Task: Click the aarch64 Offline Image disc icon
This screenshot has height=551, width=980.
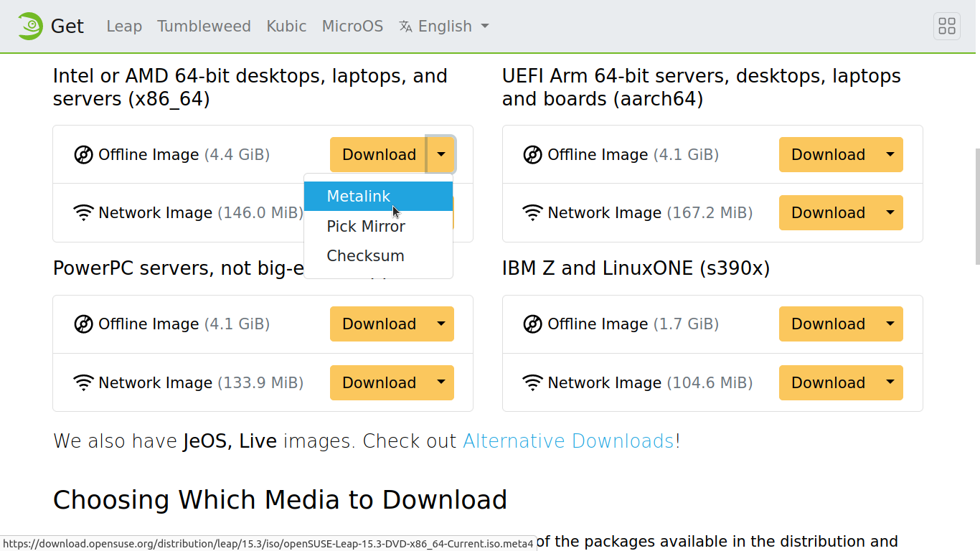Action: coord(532,155)
